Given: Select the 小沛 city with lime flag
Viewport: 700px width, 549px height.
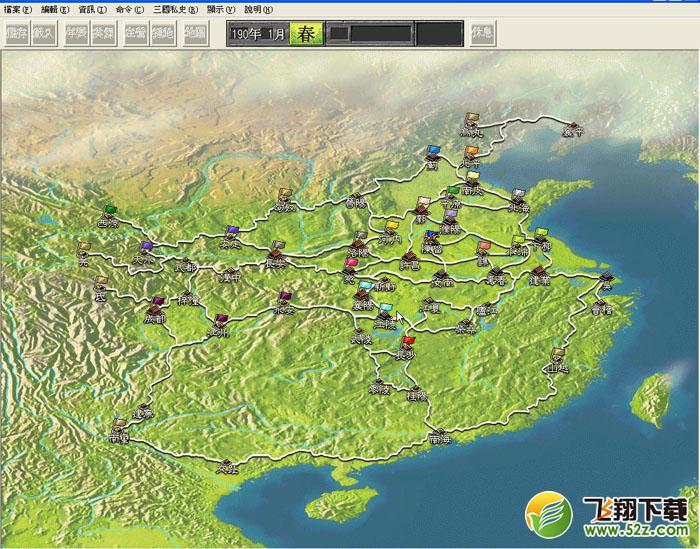Looking at the screenshot, I should pos(517,246).
